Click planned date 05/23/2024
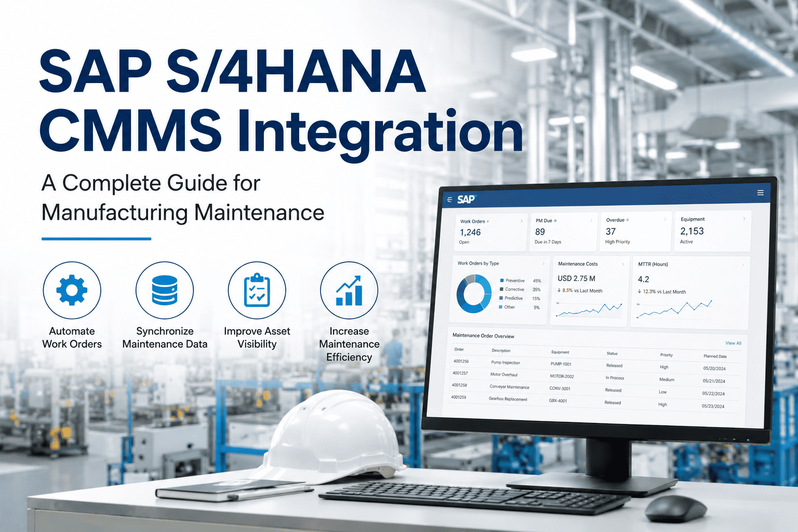Image resolution: width=798 pixels, height=532 pixels. pos(713,406)
